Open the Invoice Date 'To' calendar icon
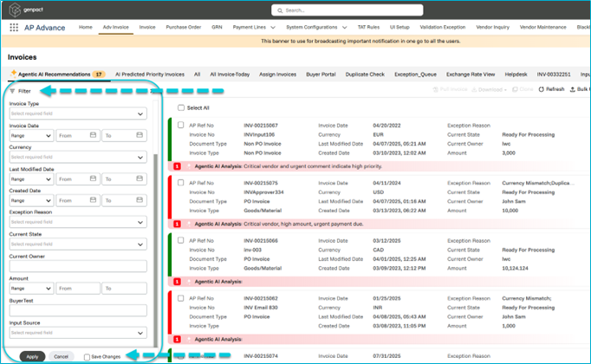The width and height of the screenshot is (591, 364). click(x=139, y=136)
